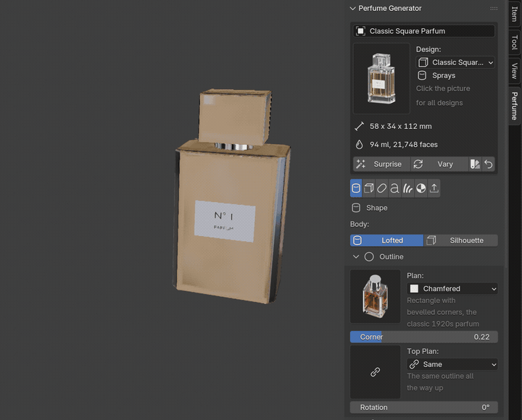This screenshot has width=522, height=420.
Task: Select the cube tab icon in the section row
Action: (x=369, y=188)
